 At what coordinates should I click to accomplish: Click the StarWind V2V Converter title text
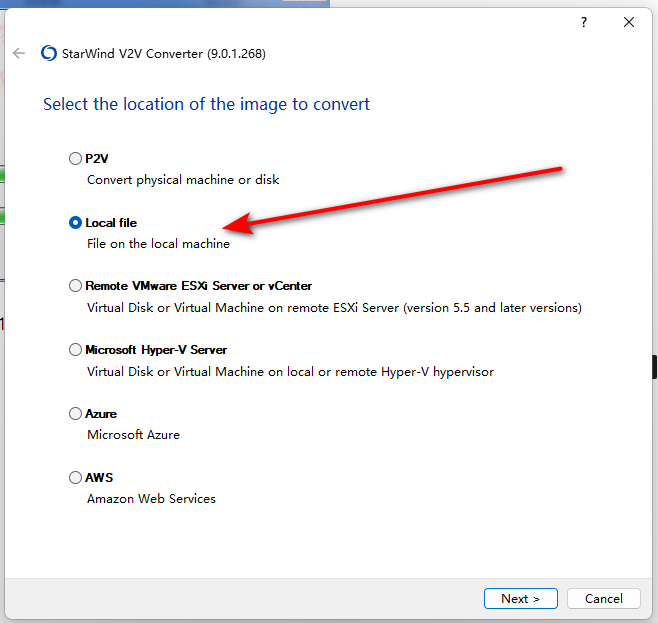[x=164, y=54]
